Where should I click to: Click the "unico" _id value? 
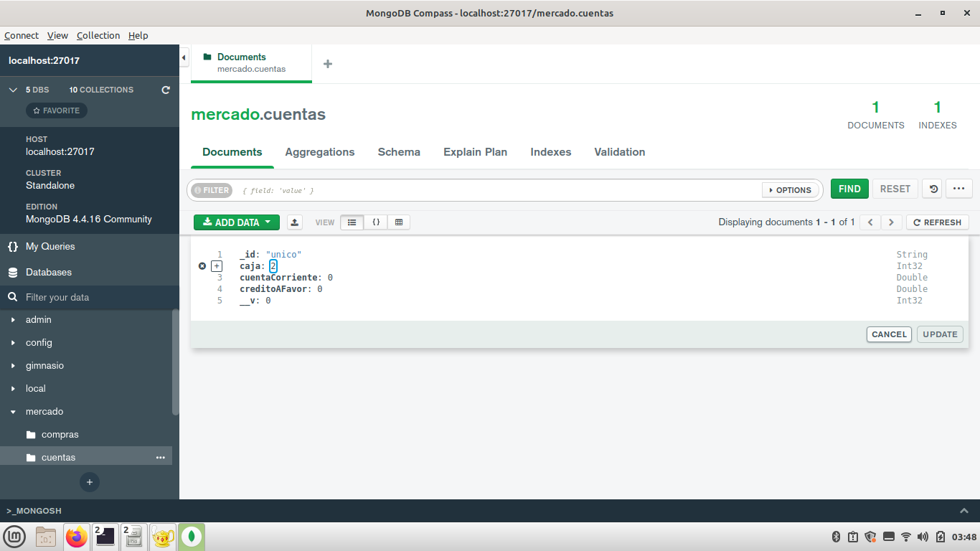pyautogui.click(x=284, y=255)
